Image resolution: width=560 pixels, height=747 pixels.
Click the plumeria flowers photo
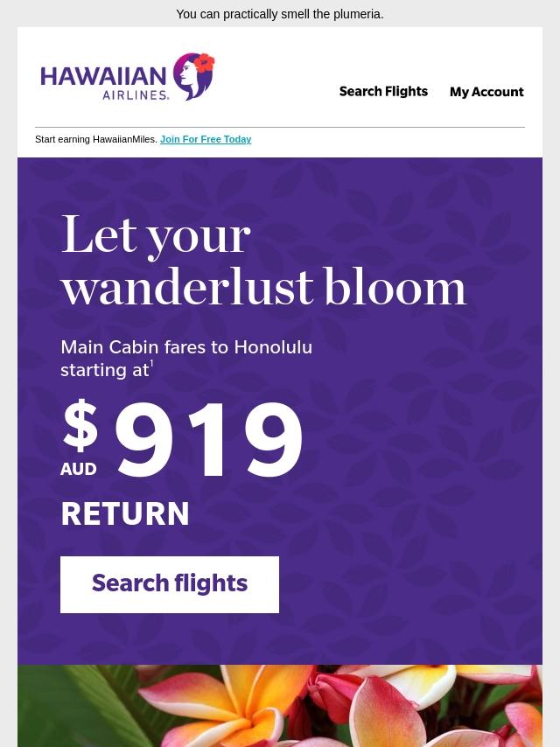[280, 706]
